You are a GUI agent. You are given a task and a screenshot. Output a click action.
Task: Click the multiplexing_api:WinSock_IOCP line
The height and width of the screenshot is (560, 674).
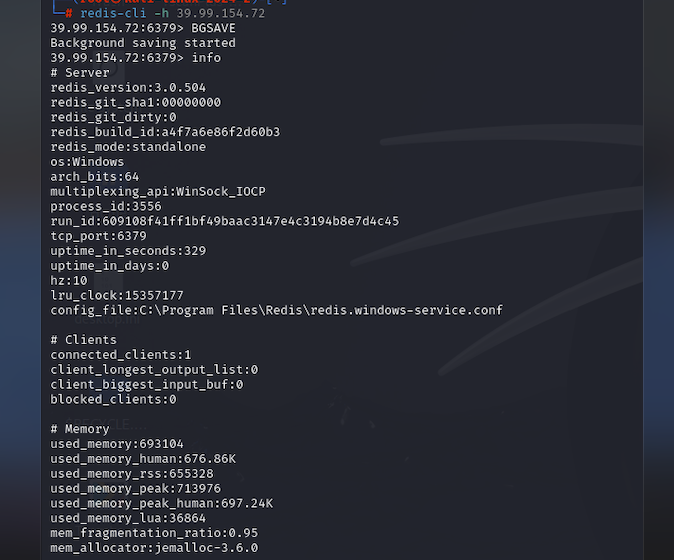pyautogui.click(x=158, y=192)
